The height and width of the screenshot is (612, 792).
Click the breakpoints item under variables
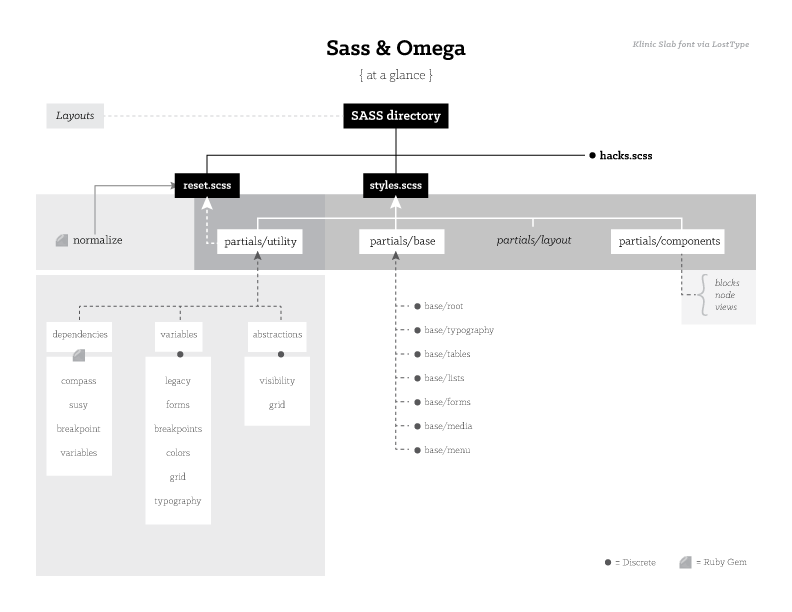tap(178, 429)
